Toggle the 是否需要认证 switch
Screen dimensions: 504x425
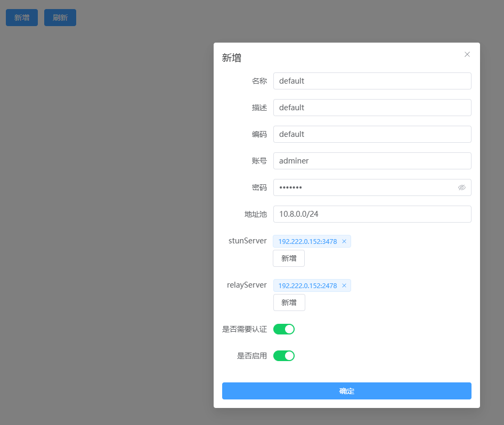pyautogui.click(x=283, y=329)
